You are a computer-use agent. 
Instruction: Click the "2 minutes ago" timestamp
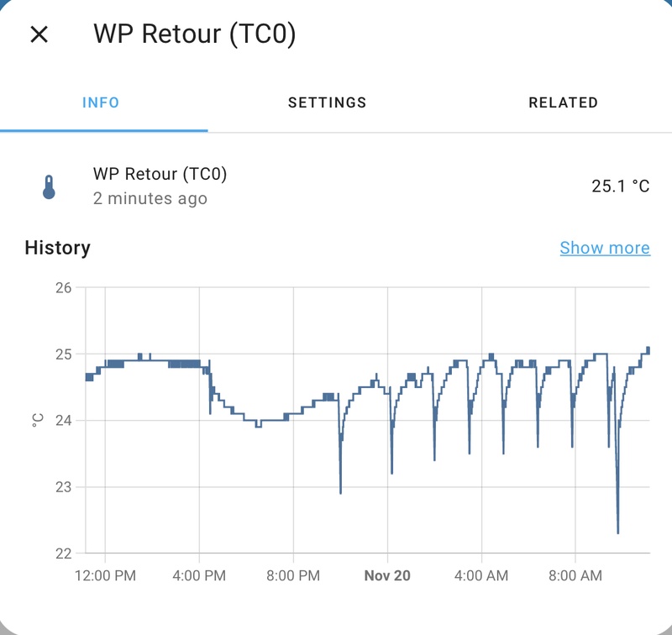[150, 199]
